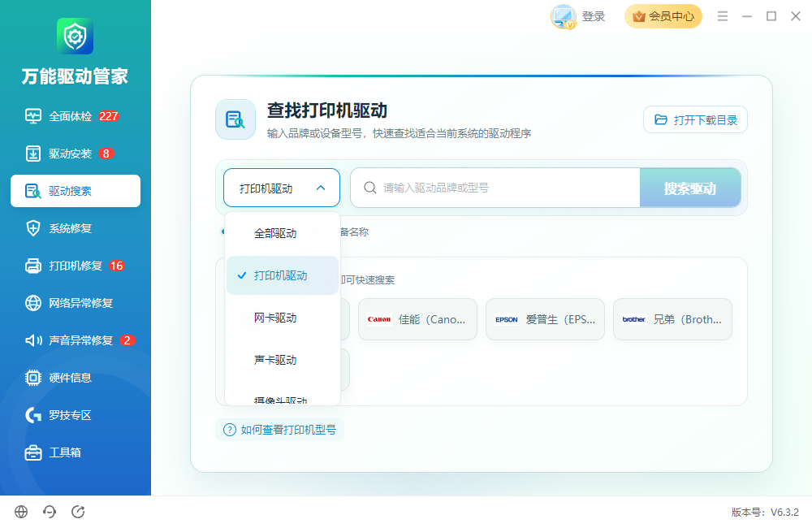Click the 2 badge beside 声音异常修复

point(127,340)
